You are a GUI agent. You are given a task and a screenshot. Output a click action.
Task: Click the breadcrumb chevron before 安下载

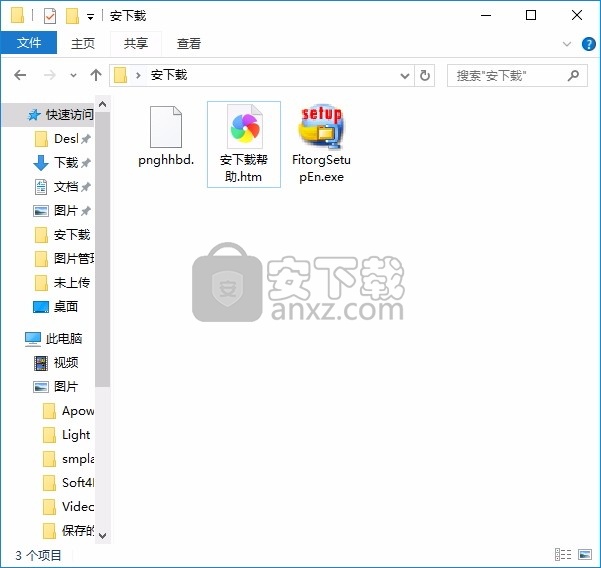tap(138, 75)
